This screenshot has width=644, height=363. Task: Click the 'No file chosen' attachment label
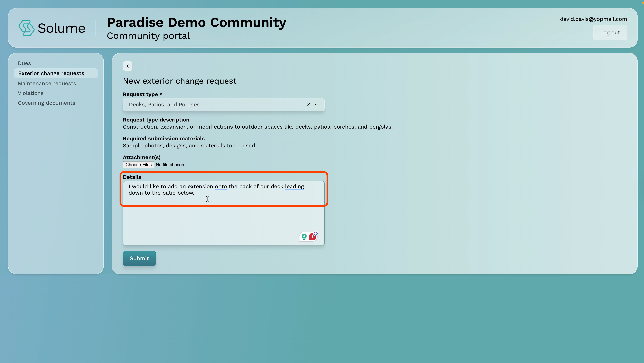(x=170, y=165)
